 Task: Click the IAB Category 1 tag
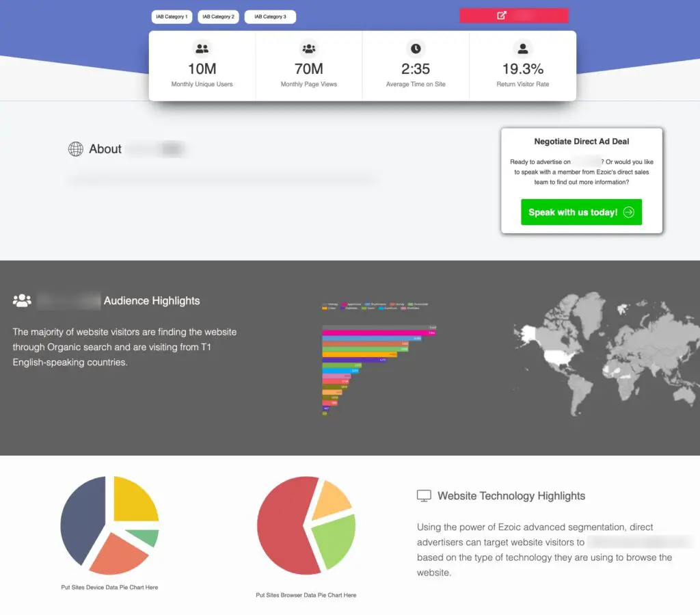[172, 16]
